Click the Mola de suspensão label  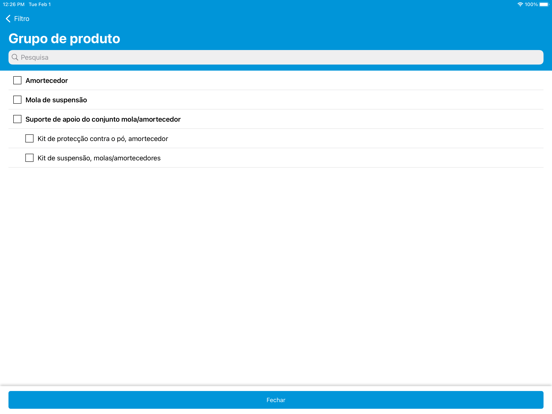[56, 100]
